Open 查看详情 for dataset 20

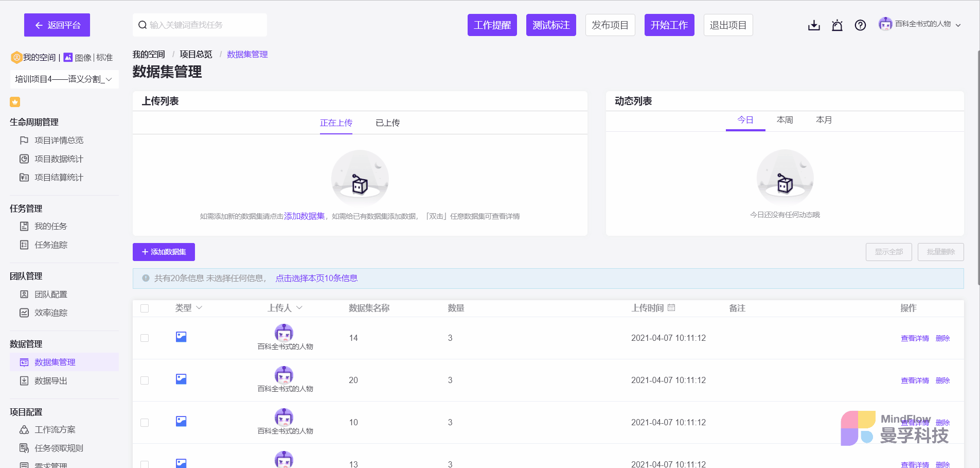click(x=915, y=380)
